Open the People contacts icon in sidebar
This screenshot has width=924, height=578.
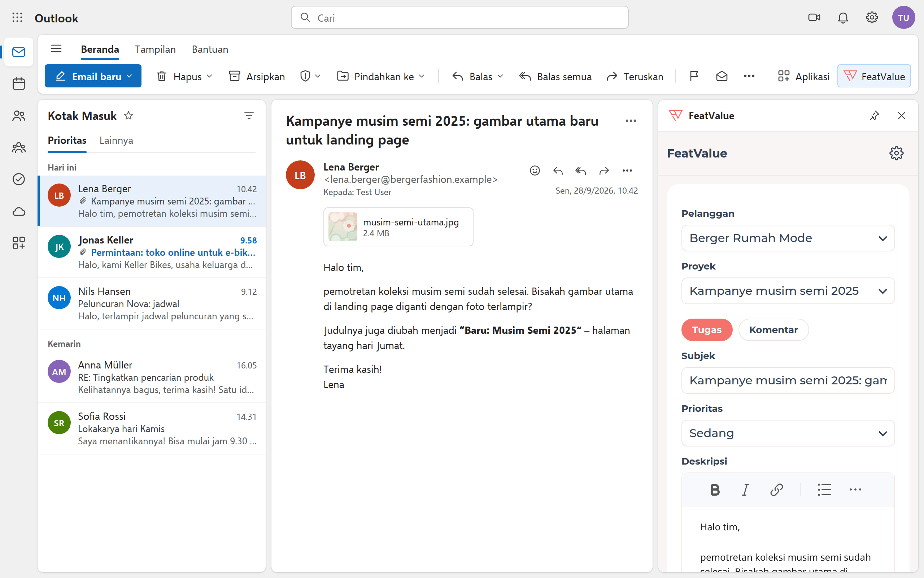[x=18, y=116]
